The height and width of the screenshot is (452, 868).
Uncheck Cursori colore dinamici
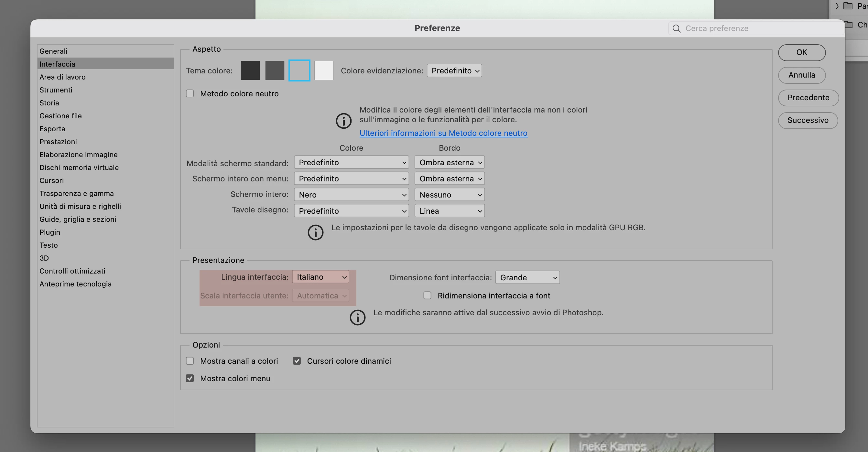coord(297,361)
